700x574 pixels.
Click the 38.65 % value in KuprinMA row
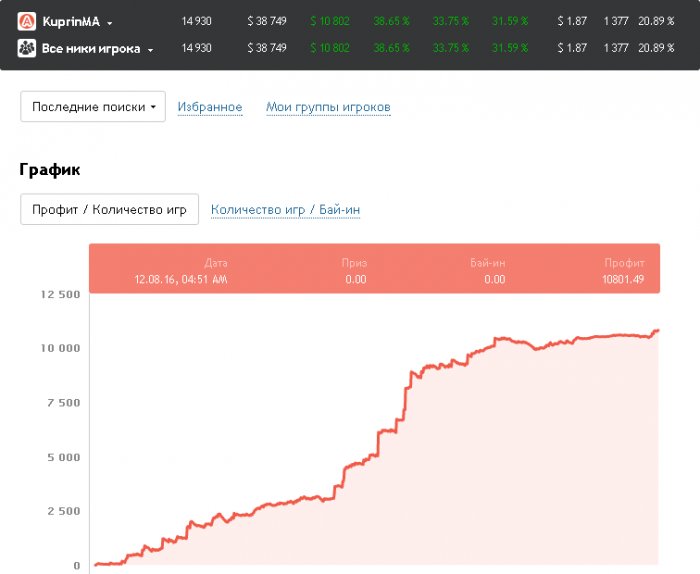click(391, 21)
